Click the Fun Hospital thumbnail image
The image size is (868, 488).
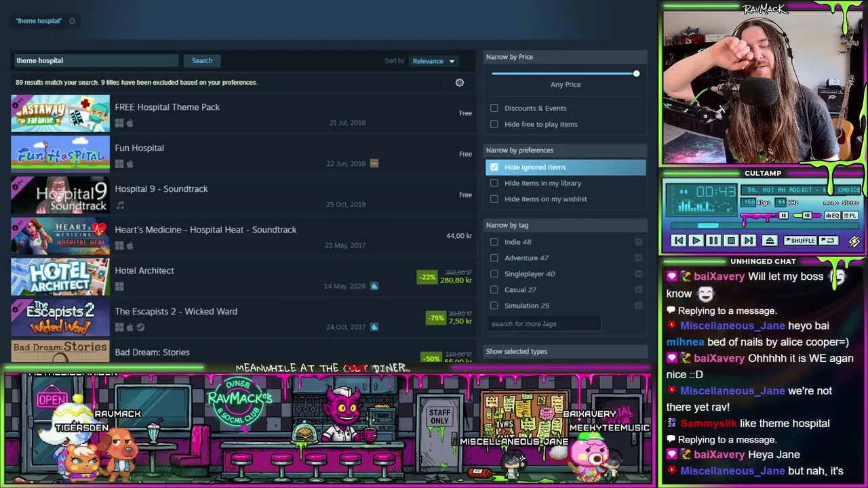coord(60,155)
